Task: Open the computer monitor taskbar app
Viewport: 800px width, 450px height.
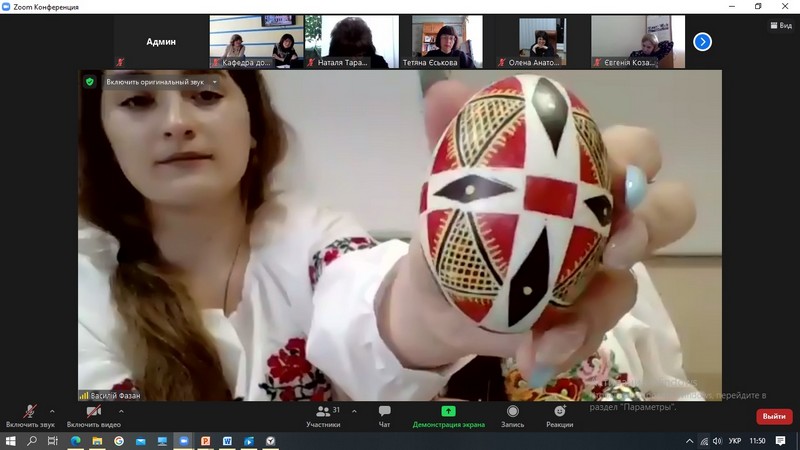Action: 162,441
